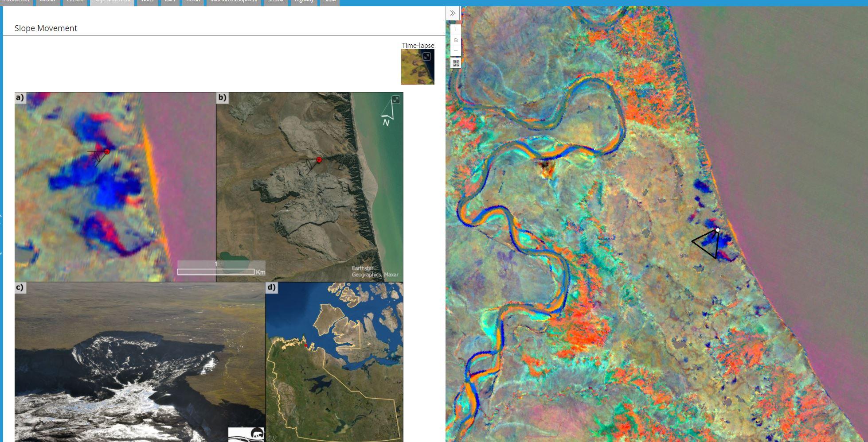Select the Slope Movement tab
This screenshot has height=442, width=868.
[x=112, y=1]
